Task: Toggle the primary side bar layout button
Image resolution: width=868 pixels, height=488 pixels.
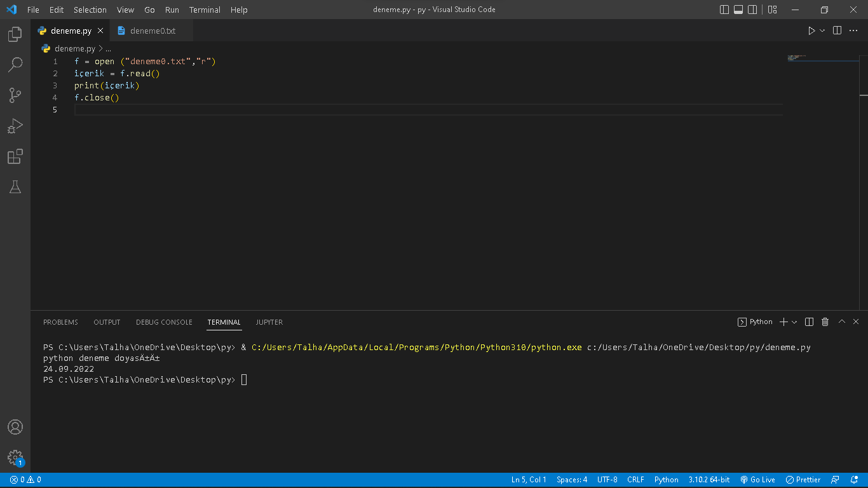Action: (x=724, y=10)
